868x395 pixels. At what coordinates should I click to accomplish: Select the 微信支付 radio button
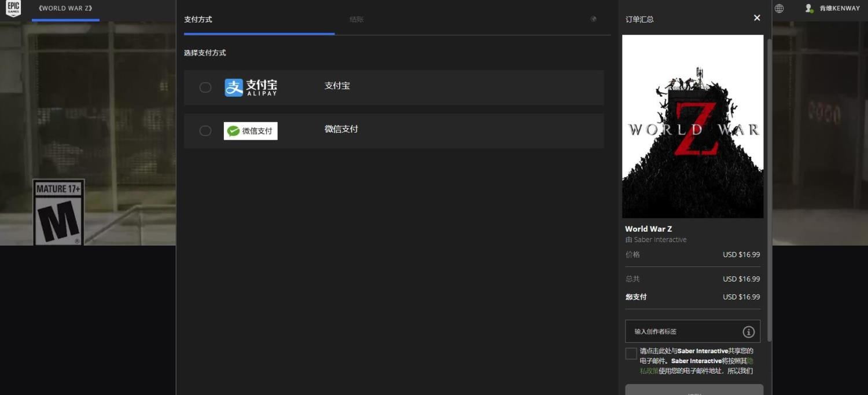point(205,131)
